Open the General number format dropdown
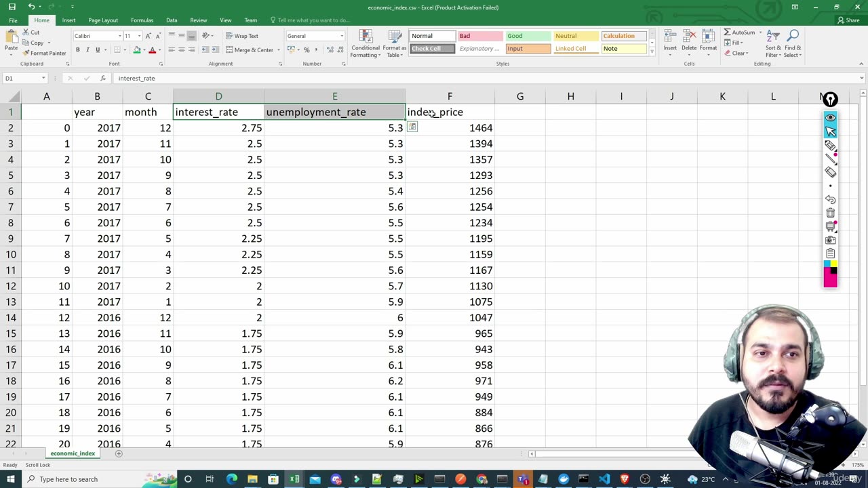 [342, 36]
